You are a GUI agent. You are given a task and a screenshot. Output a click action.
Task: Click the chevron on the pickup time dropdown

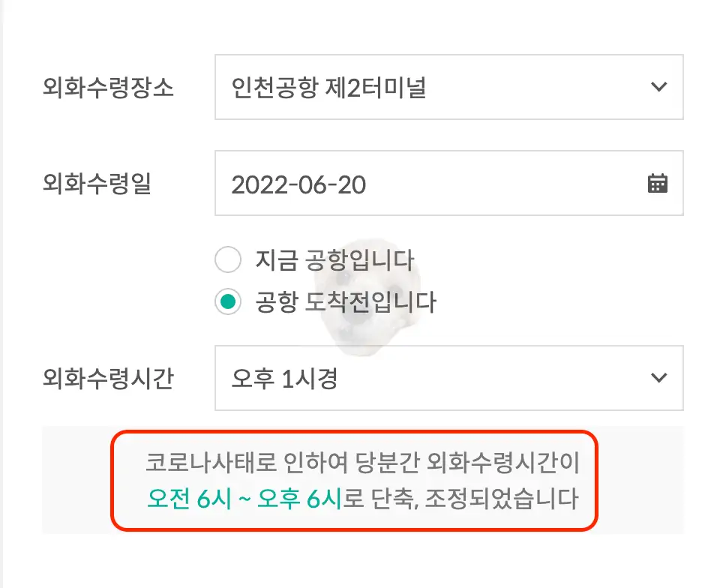point(658,379)
